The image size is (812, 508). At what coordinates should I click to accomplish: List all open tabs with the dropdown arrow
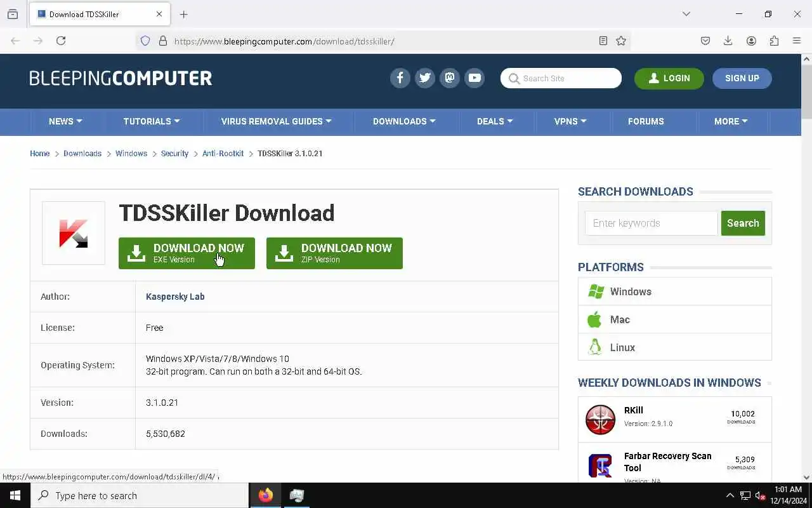pos(686,14)
